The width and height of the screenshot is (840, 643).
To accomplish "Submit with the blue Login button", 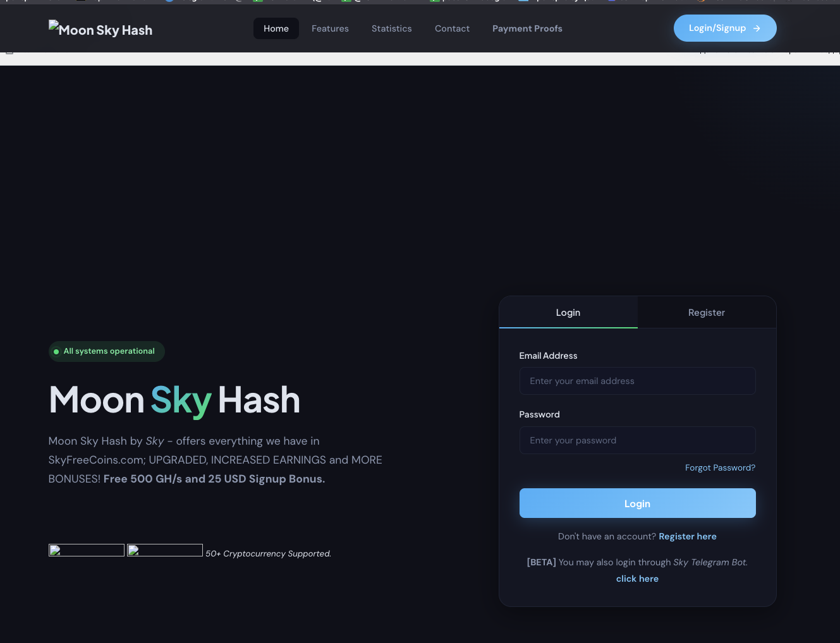I will [637, 503].
